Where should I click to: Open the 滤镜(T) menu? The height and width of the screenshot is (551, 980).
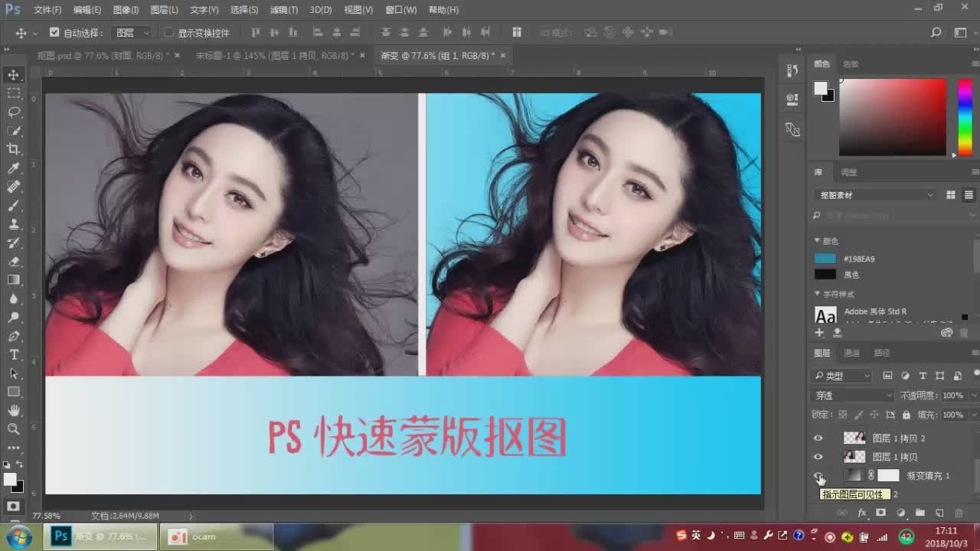click(283, 10)
